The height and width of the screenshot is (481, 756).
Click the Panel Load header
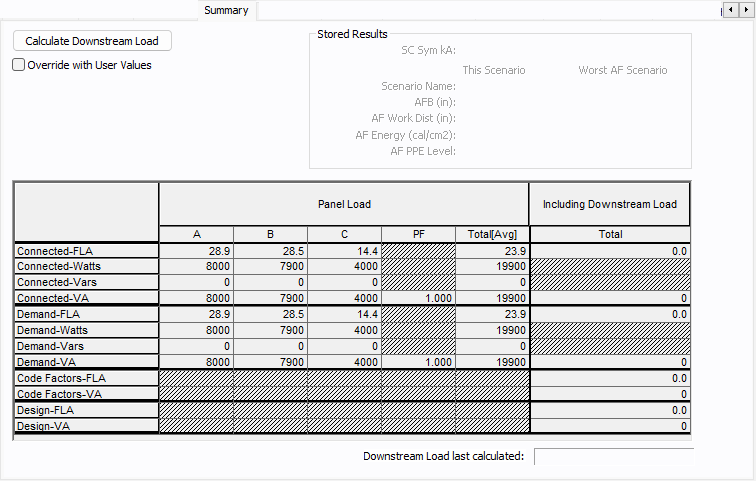click(x=344, y=204)
